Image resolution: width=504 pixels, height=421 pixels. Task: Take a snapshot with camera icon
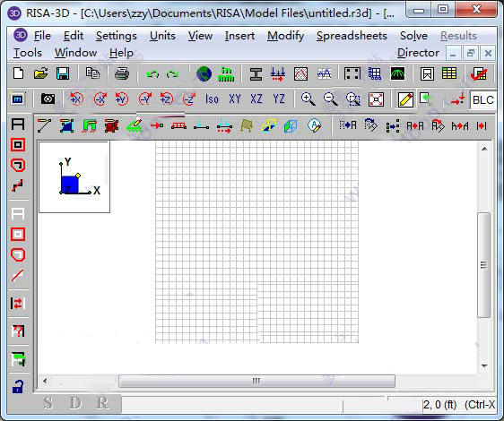tap(48, 99)
